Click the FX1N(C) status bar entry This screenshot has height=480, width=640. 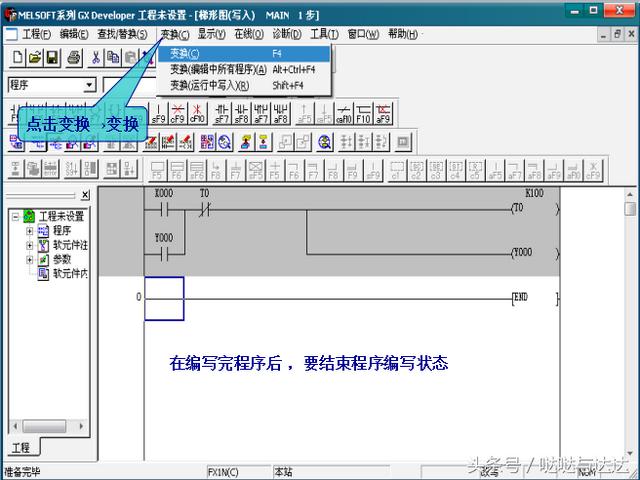(239, 472)
